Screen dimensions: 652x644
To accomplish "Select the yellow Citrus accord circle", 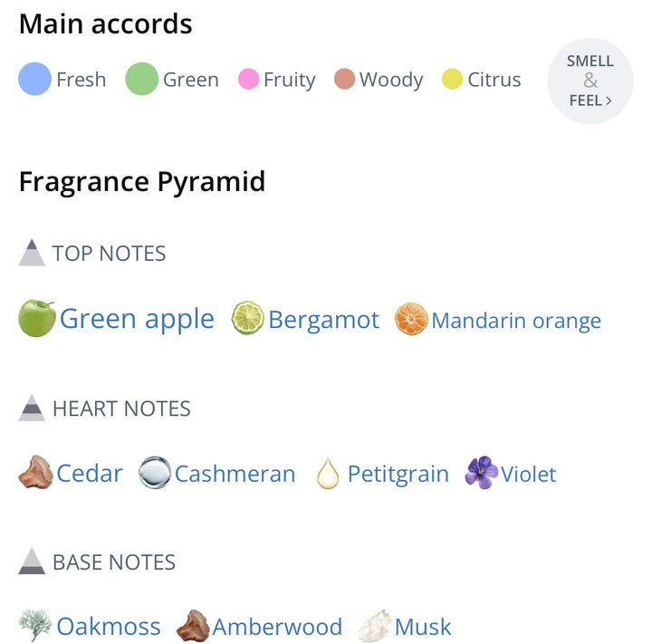I will click(452, 79).
